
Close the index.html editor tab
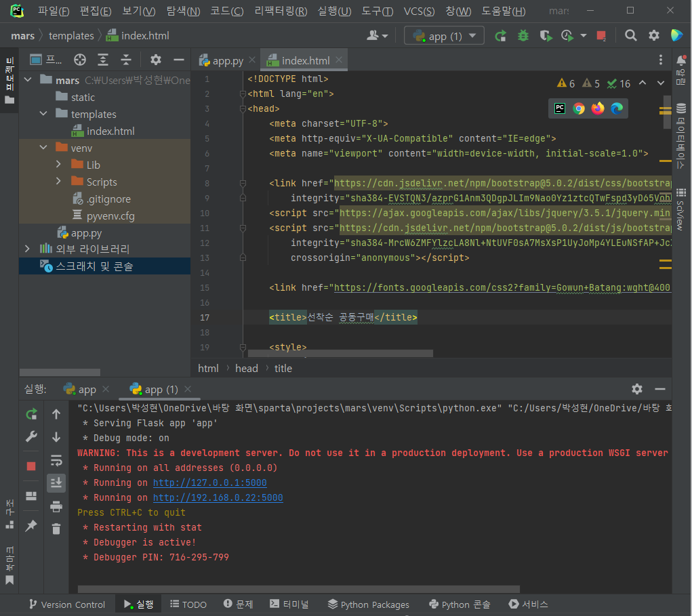[x=338, y=60]
